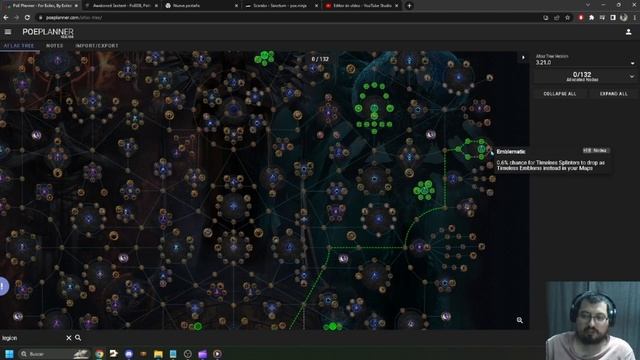Switch to the Notes tab

tap(55, 46)
